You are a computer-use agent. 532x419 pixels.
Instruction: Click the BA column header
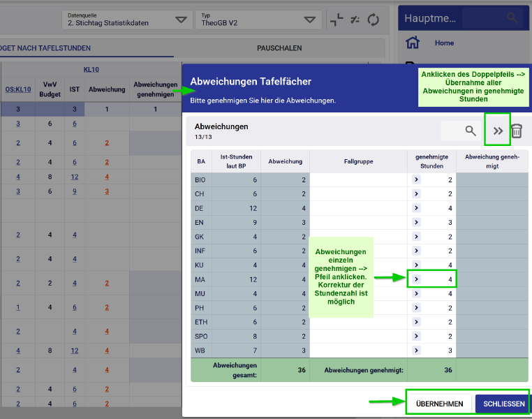201,161
